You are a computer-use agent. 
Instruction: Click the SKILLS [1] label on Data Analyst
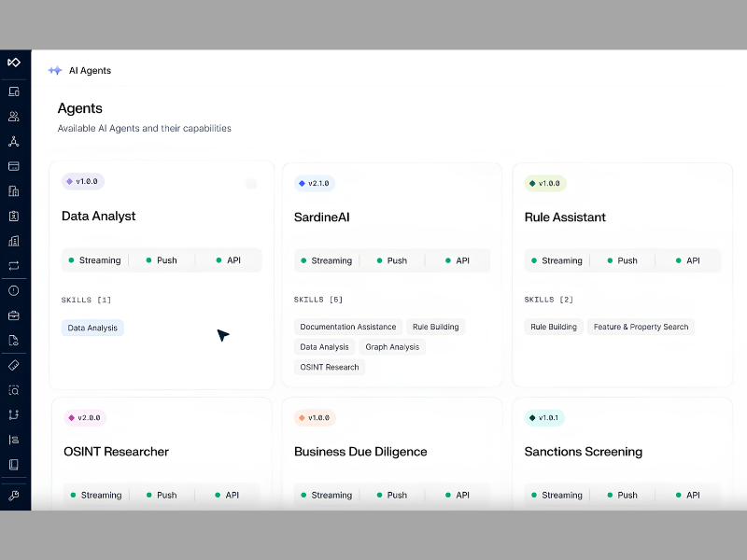coord(86,300)
